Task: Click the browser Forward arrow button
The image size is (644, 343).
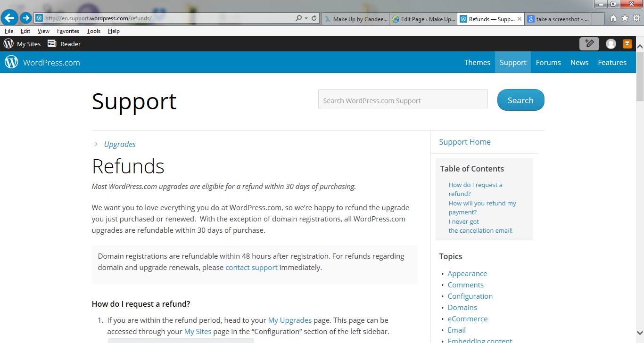Action: (x=26, y=18)
